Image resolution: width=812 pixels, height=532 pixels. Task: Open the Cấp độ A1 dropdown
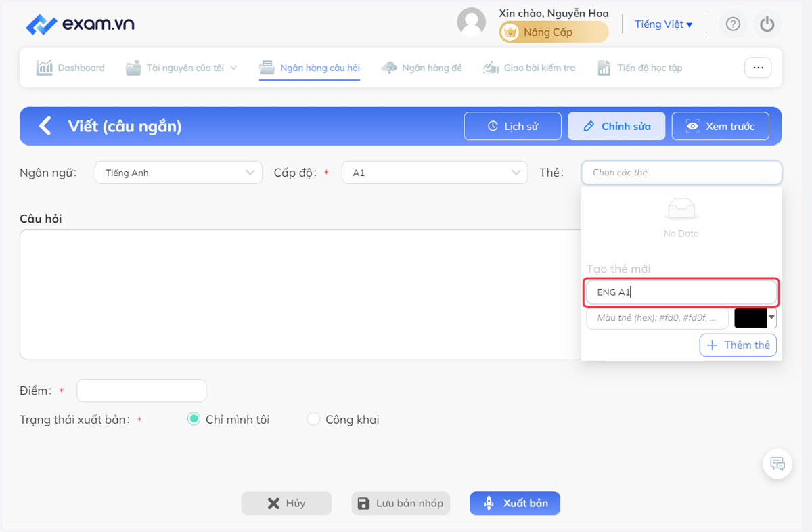click(x=434, y=173)
